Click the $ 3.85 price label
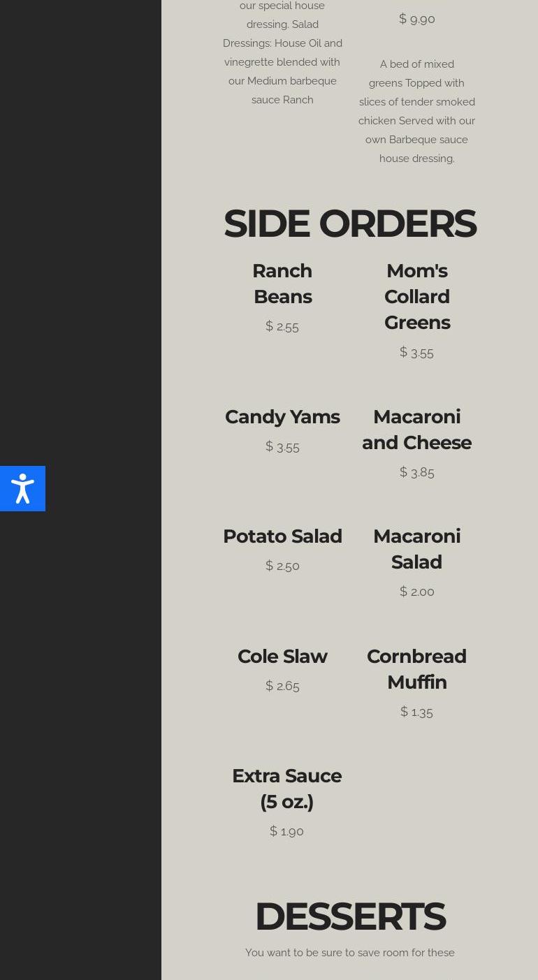This screenshot has height=980, width=538. [x=416, y=472]
